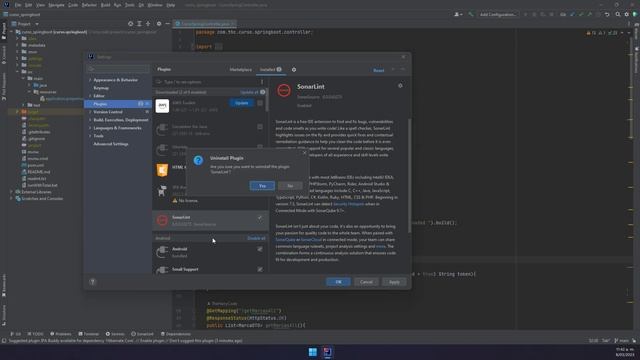This screenshot has height=360, width=640.
Task: Select the Installed plugins tab
Action: pos(270,70)
